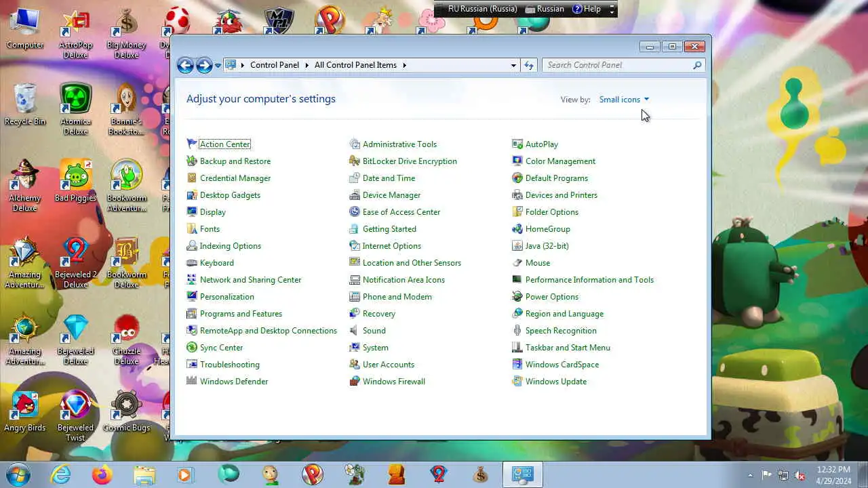
Task: Click the Sync Center green icon
Action: [192, 347]
